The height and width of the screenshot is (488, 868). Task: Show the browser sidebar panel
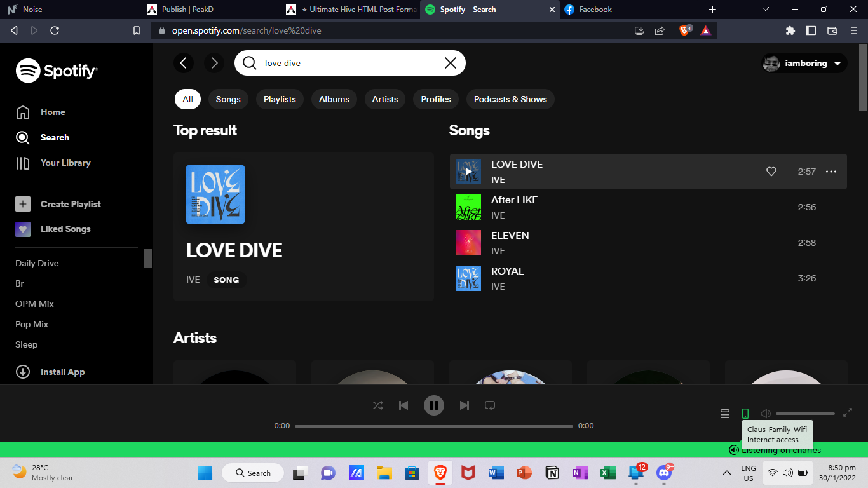pos(811,30)
